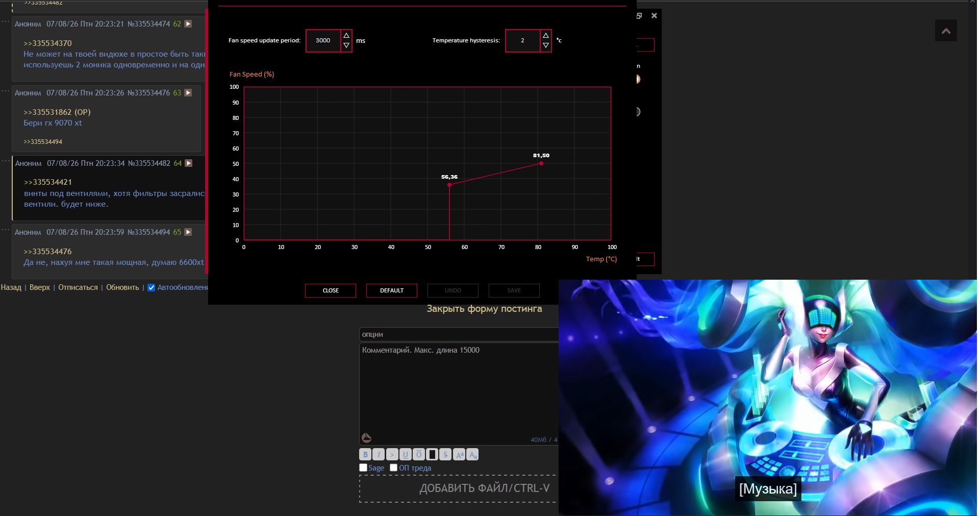Click the video with [Музыка] caption
The image size is (980, 516).
pyautogui.click(x=768, y=398)
